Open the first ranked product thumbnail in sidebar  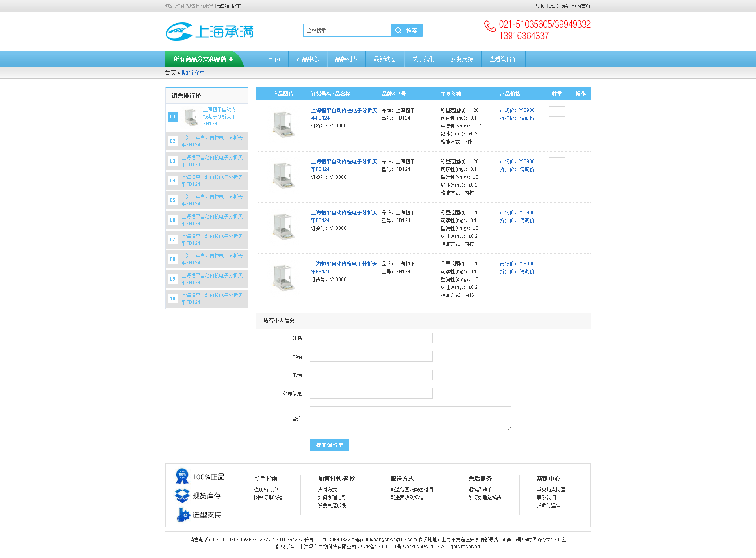[x=192, y=117]
